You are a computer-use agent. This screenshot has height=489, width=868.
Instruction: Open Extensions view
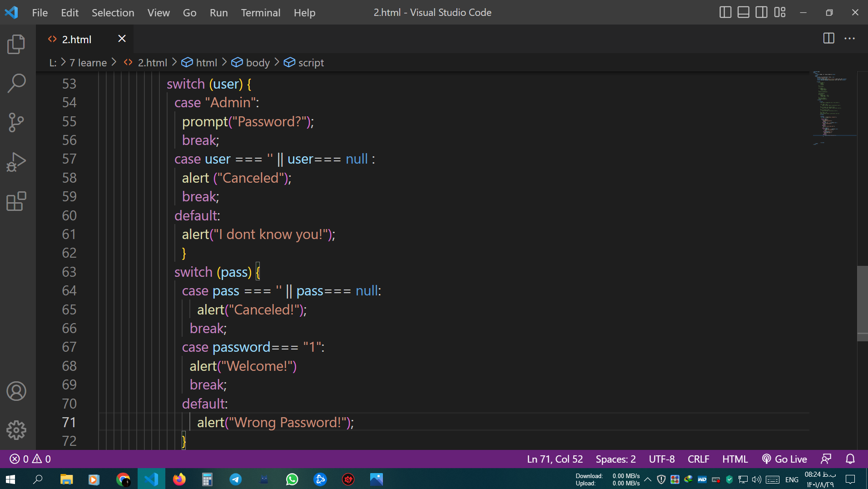coord(16,201)
